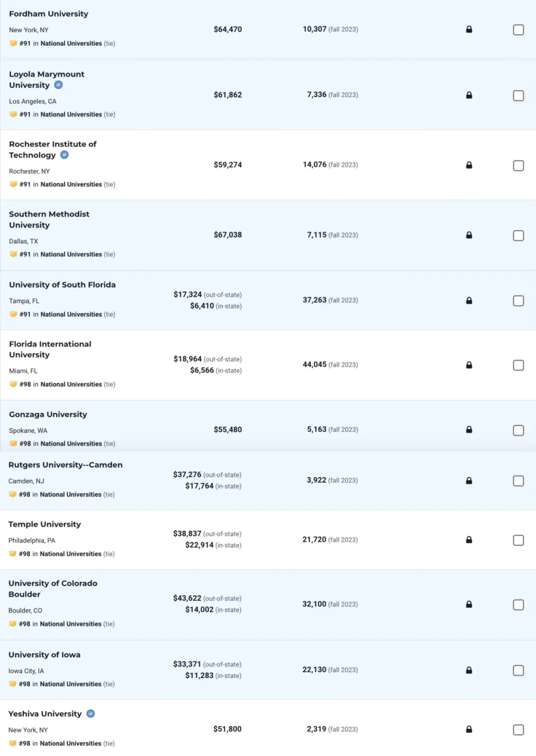Click the lock icon in Temple University row
Viewport: 536px width, 756px height.
point(469,540)
